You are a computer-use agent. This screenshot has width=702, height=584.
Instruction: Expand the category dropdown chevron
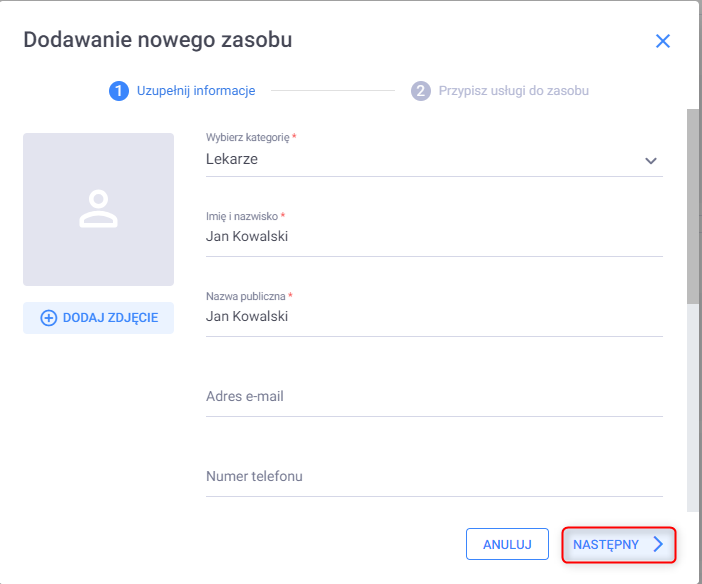pyautogui.click(x=651, y=160)
